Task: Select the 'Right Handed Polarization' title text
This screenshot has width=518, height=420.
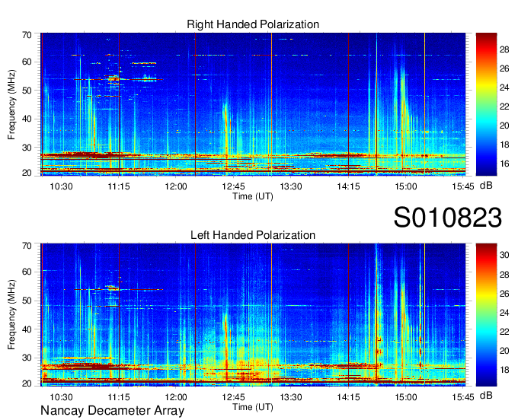Action: pos(253,24)
